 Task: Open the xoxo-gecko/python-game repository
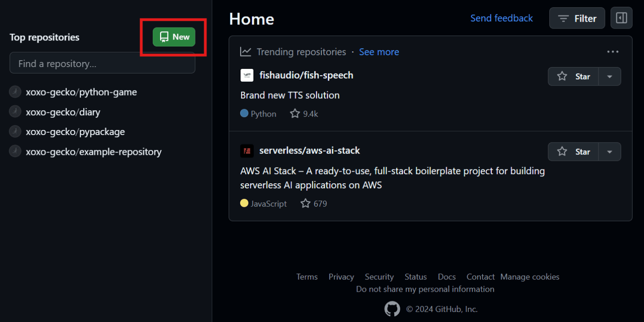pyautogui.click(x=81, y=92)
